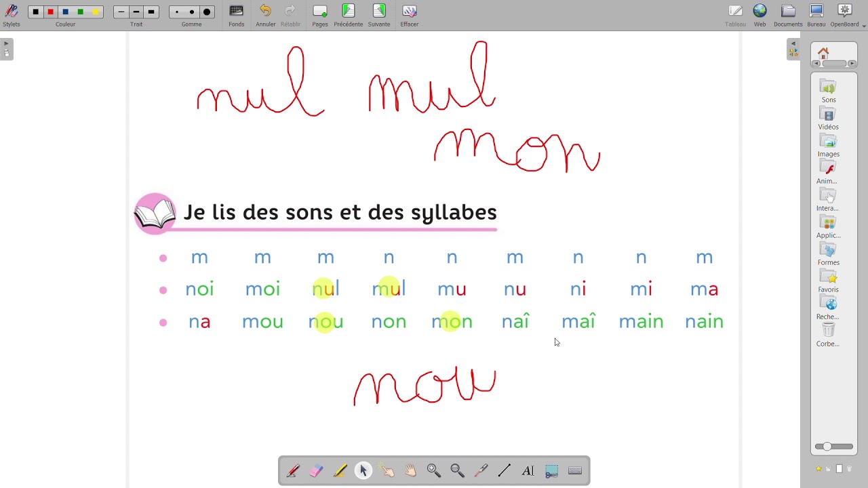This screenshot has height=488, width=868.
Task: Go to the Précédente page
Action: click(348, 15)
